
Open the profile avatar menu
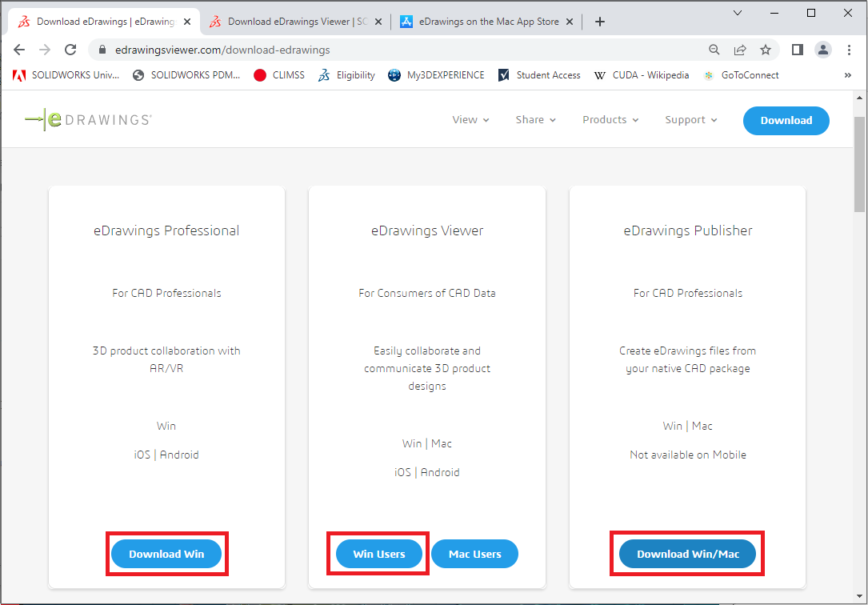[x=823, y=50]
